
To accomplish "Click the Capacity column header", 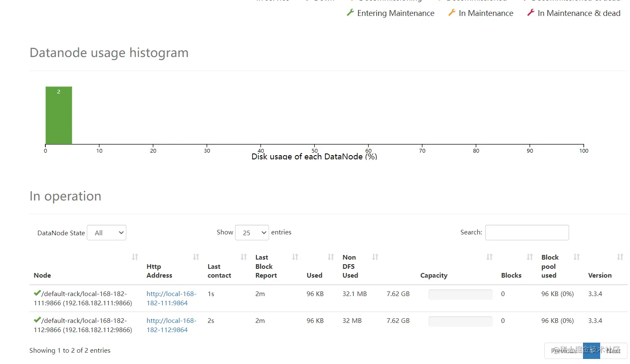I will point(434,275).
